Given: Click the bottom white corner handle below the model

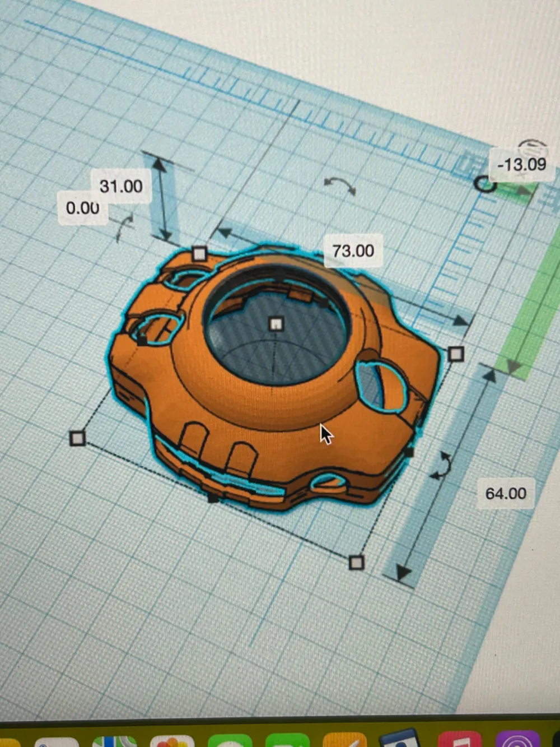Looking at the screenshot, I should (356, 562).
